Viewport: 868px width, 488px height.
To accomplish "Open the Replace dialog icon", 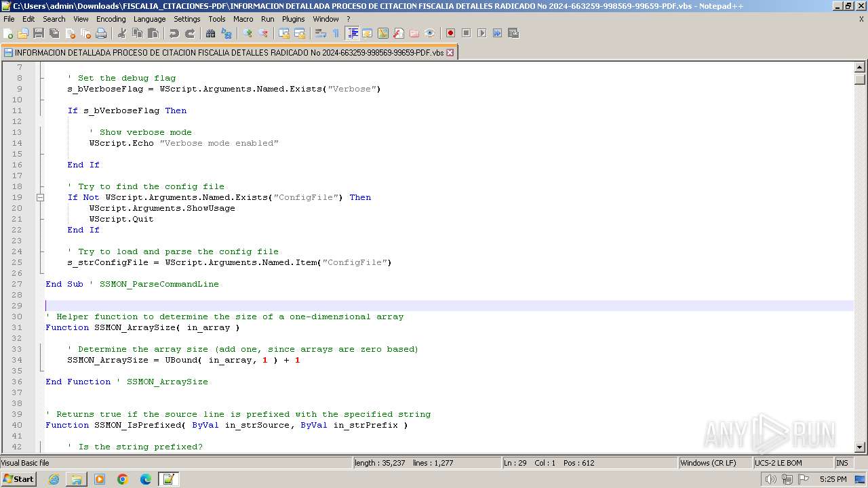I will click(x=226, y=33).
